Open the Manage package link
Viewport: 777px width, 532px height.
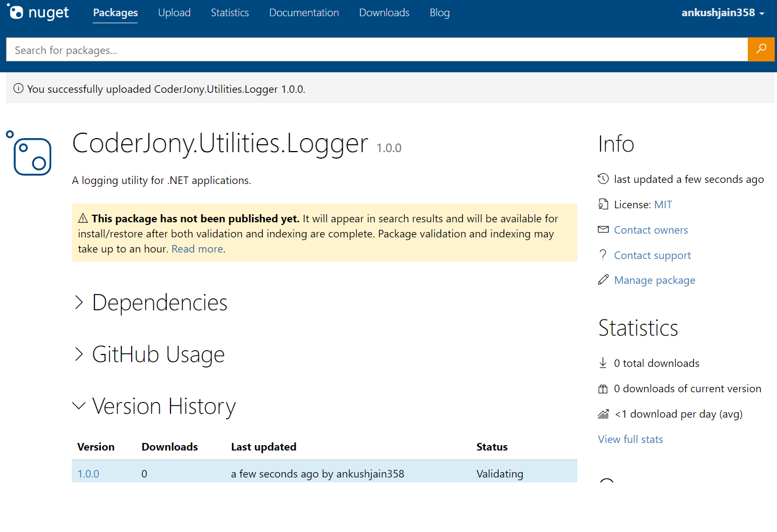click(655, 280)
